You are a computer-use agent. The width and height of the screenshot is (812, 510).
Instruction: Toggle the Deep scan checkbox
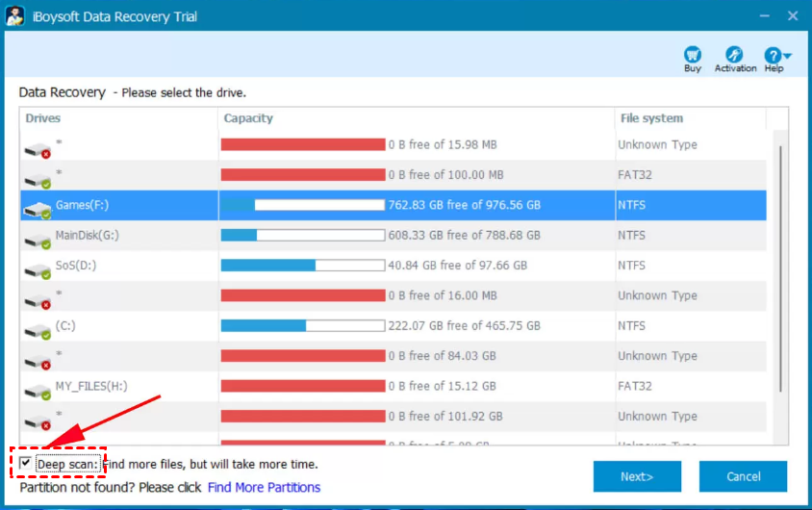pos(25,462)
